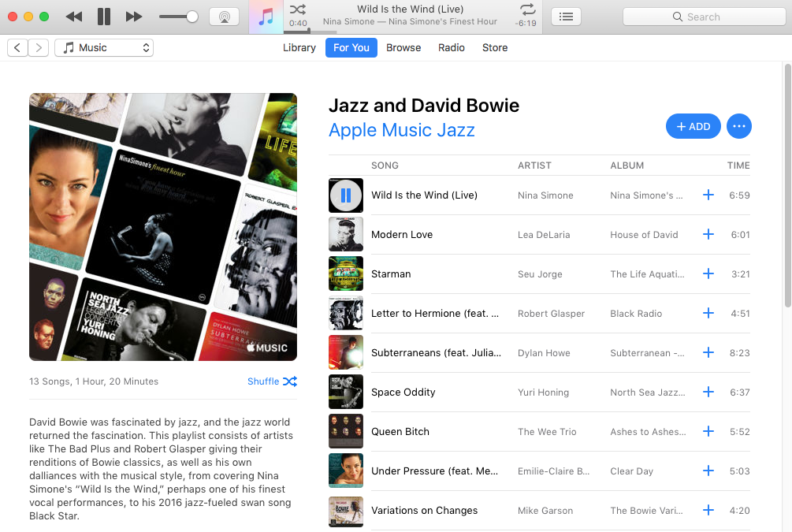Toggle repeat in the now playing bar
Image resolution: width=792 pixels, height=532 pixels.
pos(527,9)
